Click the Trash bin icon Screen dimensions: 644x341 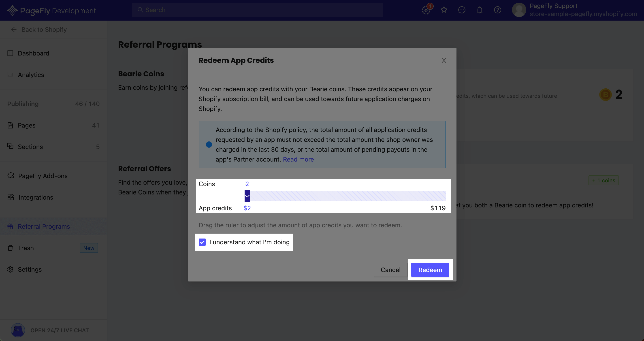point(10,248)
